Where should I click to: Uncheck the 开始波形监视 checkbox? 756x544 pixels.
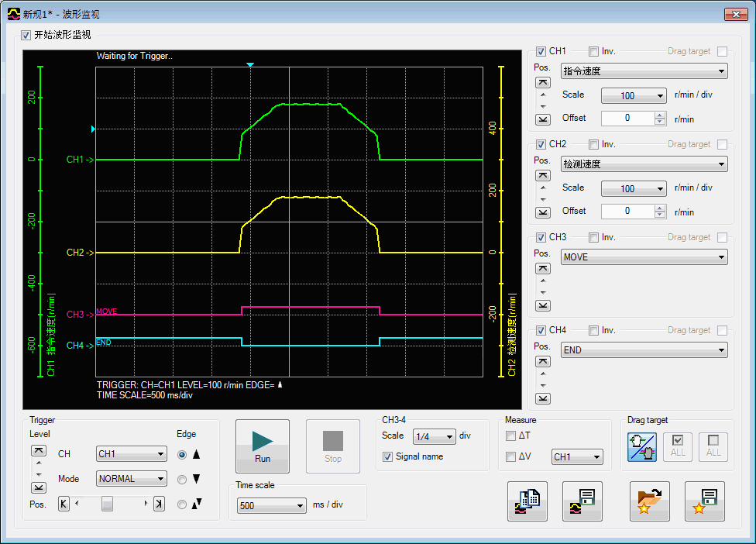[26, 35]
